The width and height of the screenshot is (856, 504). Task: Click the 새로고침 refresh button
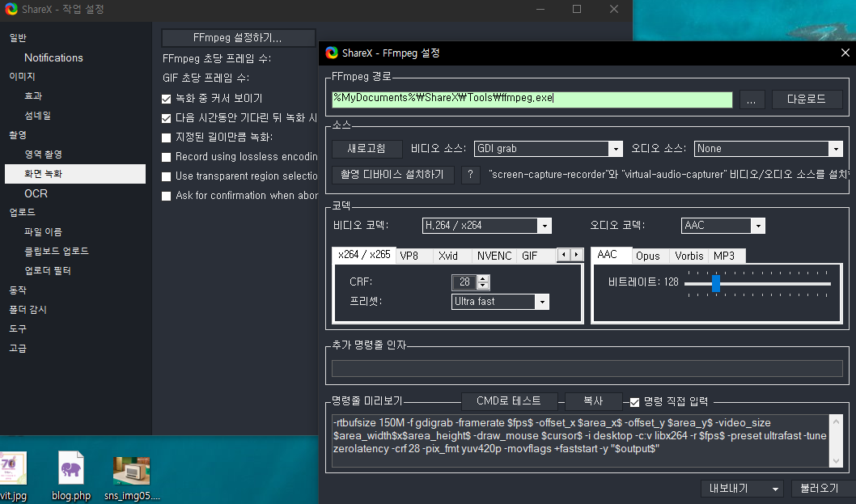367,149
